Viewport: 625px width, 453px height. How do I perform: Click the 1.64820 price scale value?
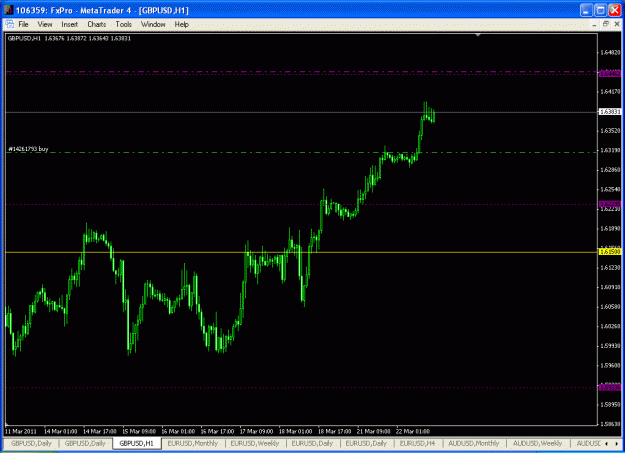[x=610, y=52]
